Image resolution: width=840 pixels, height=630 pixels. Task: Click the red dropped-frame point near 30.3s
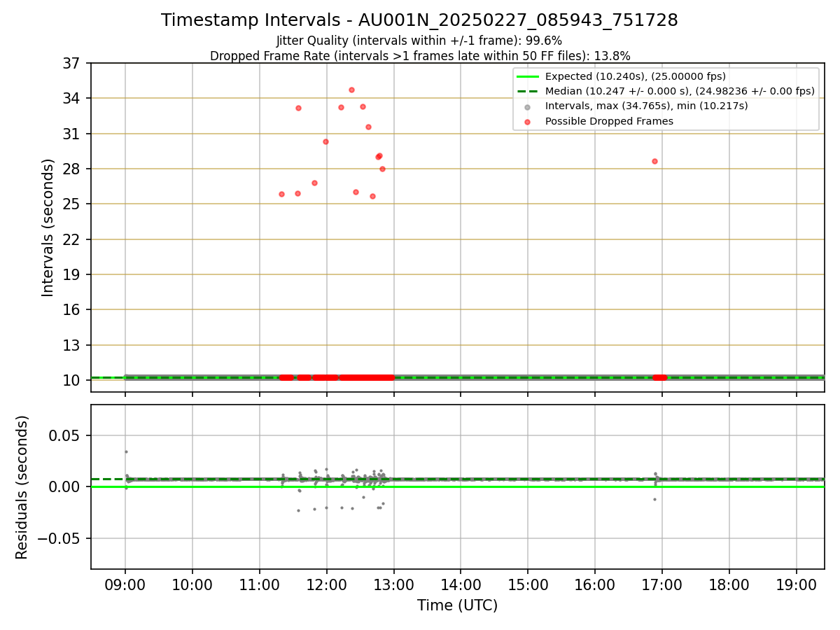325,141
